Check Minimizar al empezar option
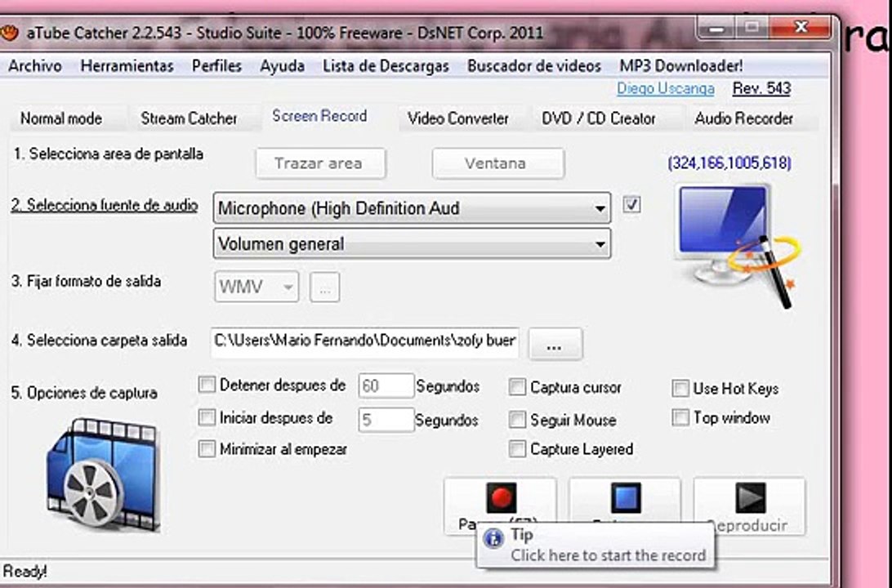 [x=207, y=448]
